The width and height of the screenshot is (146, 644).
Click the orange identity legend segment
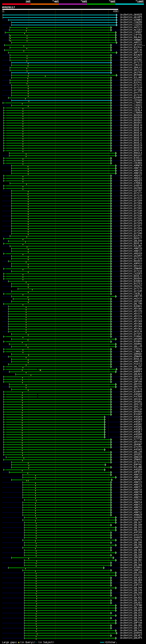(45, 4)
